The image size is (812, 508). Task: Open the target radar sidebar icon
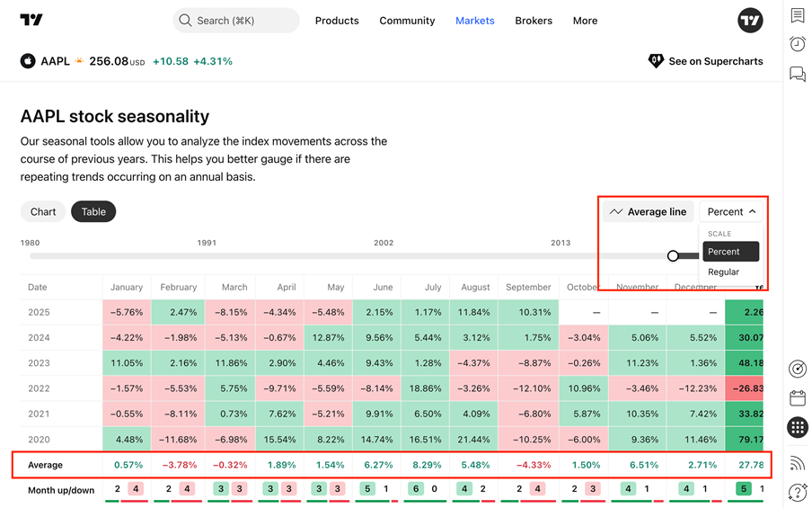point(798,369)
